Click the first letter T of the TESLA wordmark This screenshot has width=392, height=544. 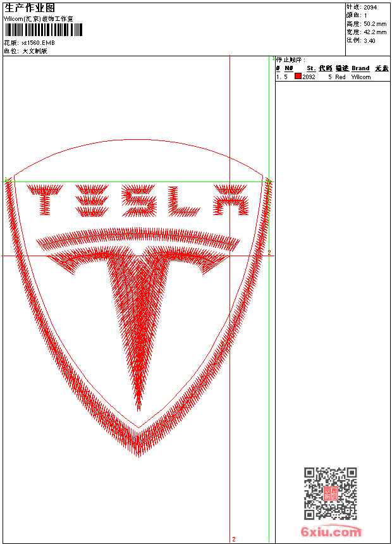45,200
